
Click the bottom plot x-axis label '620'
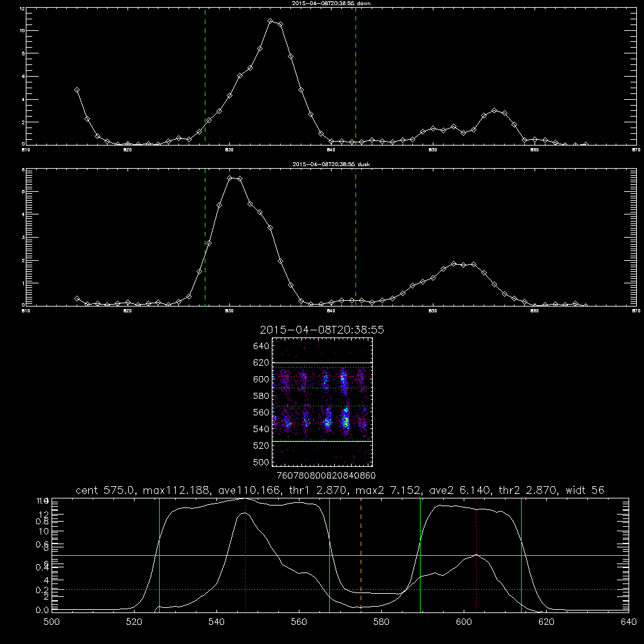(546, 622)
